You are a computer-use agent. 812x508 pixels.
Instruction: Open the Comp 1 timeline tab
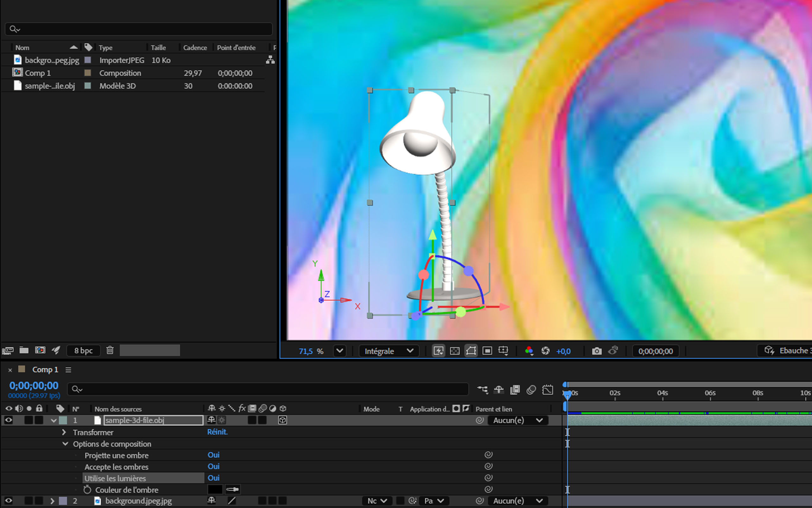pos(45,370)
